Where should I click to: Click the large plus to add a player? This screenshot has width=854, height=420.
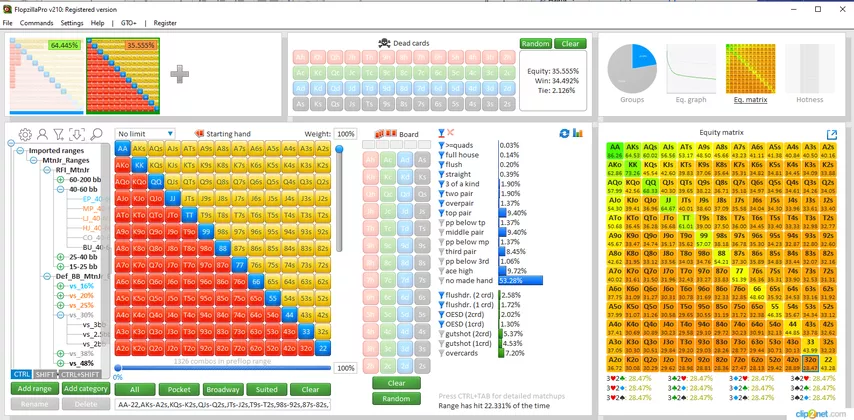pos(180,74)
